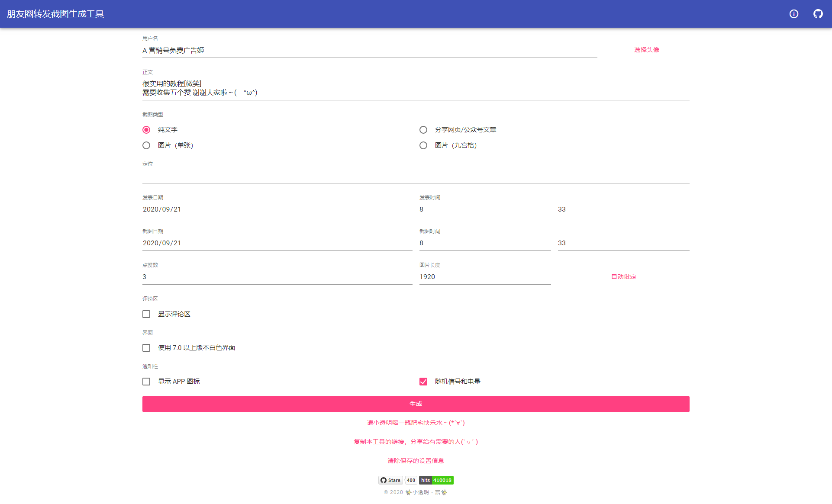Focus the 发表日期 date field
Image resolution: width=832 pixels, height=504 pixels.
click(277, 209)
